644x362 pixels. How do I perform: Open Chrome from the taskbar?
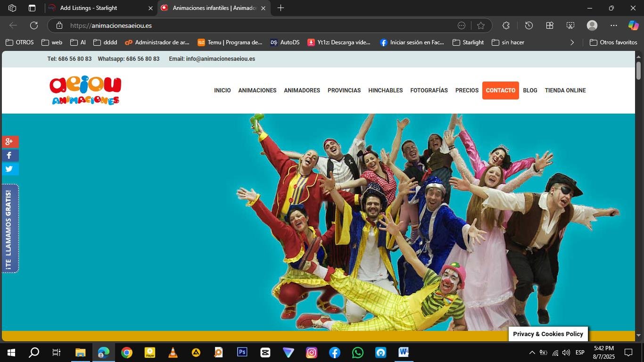[x=126, y=353]
